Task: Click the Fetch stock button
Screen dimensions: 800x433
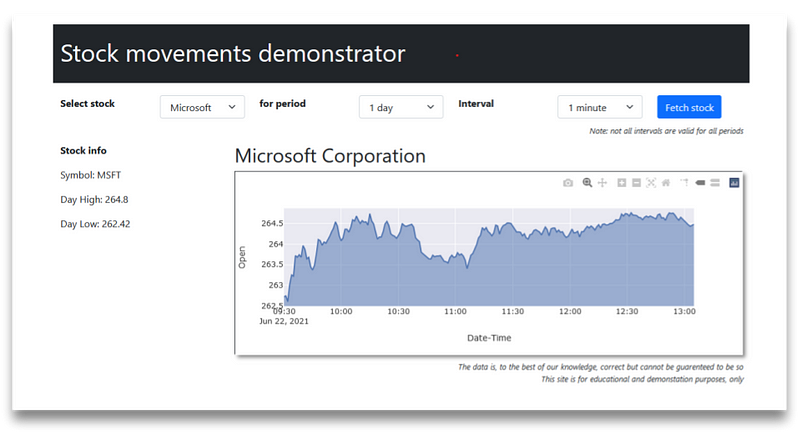Action: click(x=689, y=107)
